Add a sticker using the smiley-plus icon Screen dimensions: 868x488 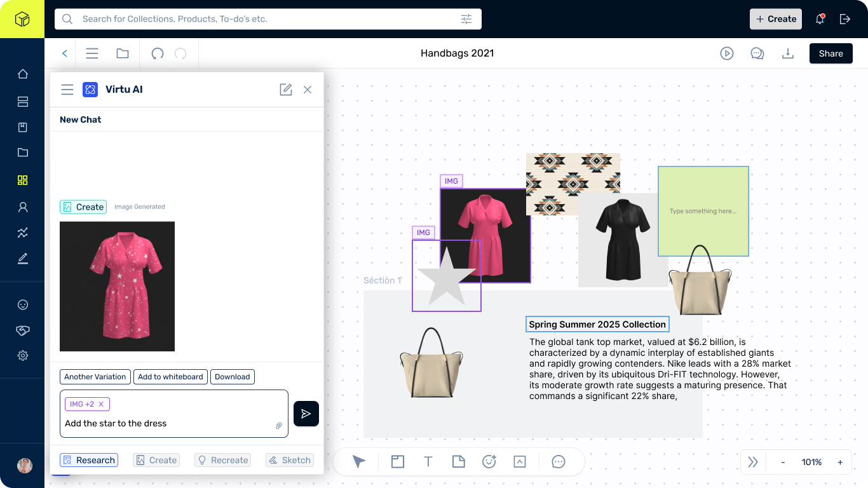pyautogui.click(x=489, y=461)
